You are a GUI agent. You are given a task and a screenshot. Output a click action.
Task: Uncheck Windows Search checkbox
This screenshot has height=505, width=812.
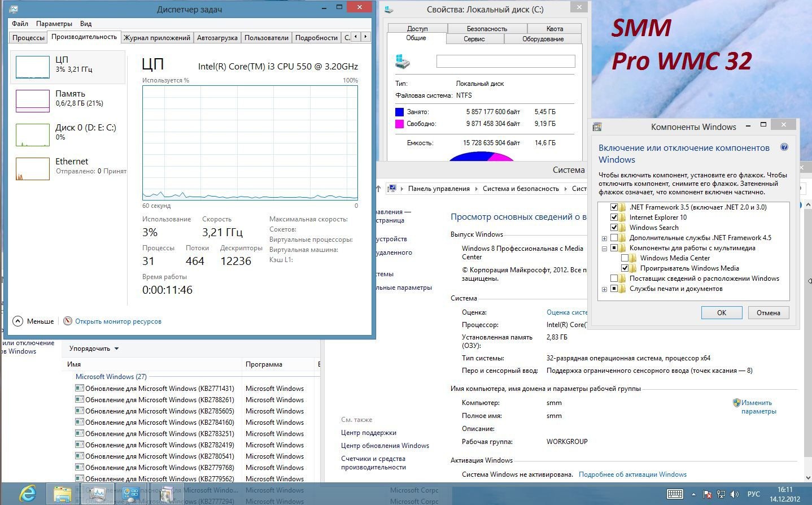click(614, 227)
